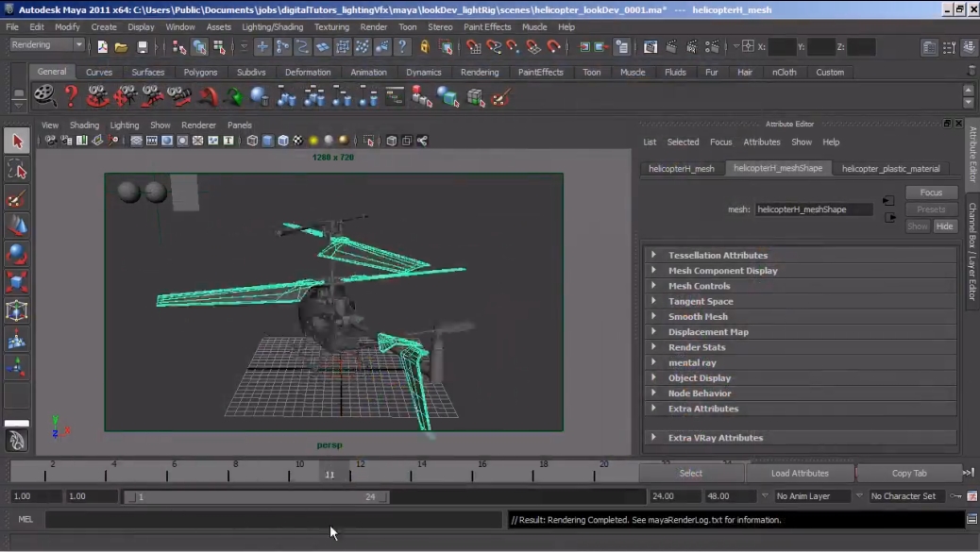The width and height of the screenshot is (980, 552).
Task: Click the Output Connections icon
Action: [601, 47]
